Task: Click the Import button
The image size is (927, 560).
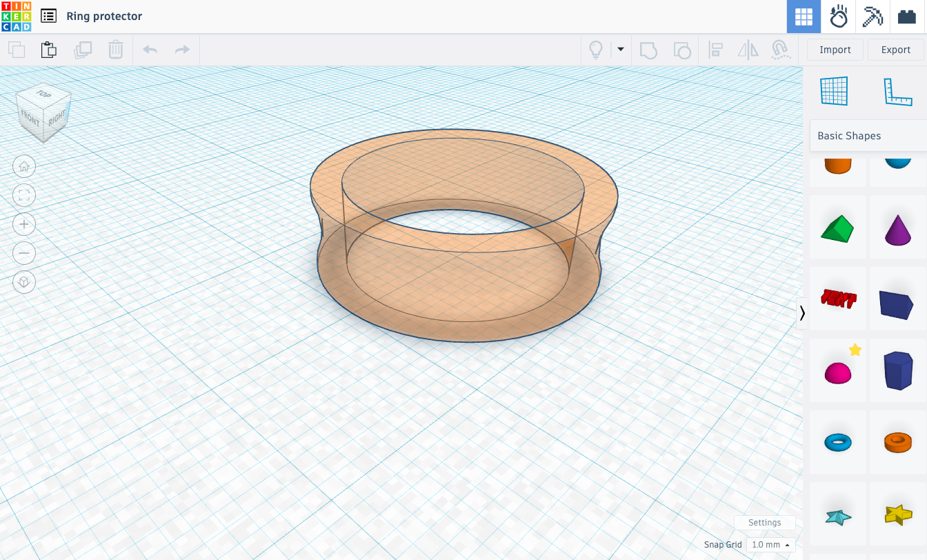Action: tap(835, 50)
